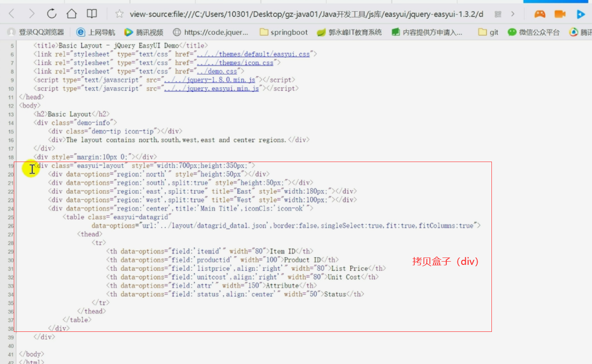Open the easyui.css stylesheet link
The image size is (592, 364).
[254, 54]
